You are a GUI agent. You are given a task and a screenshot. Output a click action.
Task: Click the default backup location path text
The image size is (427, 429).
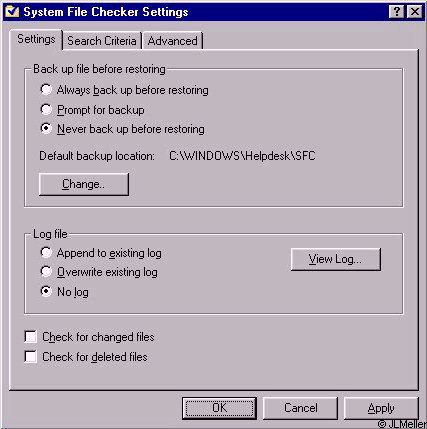[242, 156]
